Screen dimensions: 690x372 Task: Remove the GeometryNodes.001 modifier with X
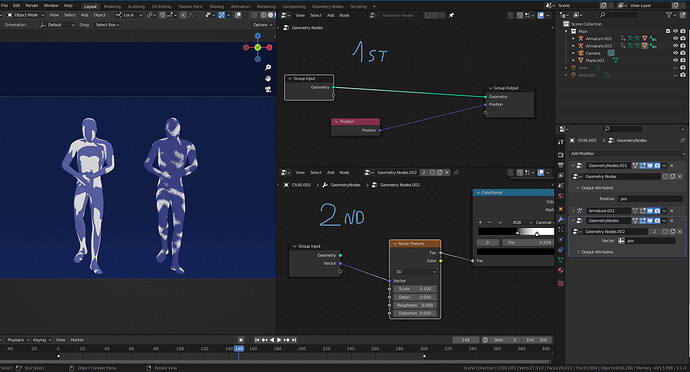pos(672,166)
